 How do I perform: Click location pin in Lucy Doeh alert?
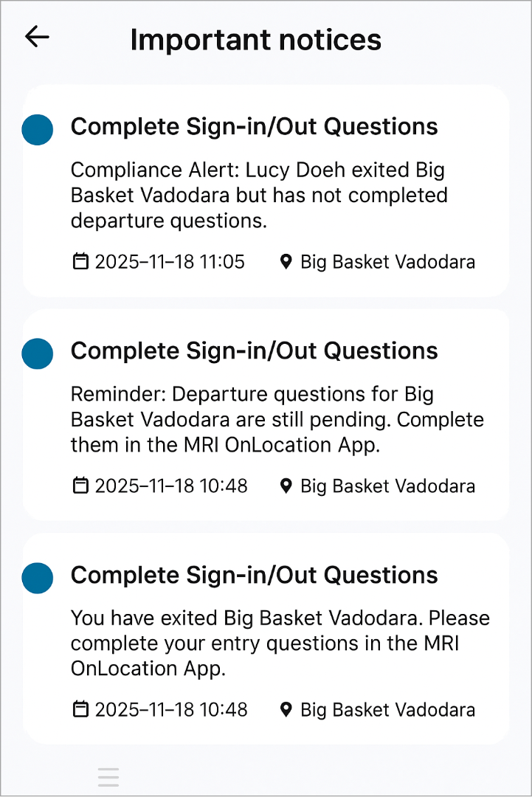point(286,262)
